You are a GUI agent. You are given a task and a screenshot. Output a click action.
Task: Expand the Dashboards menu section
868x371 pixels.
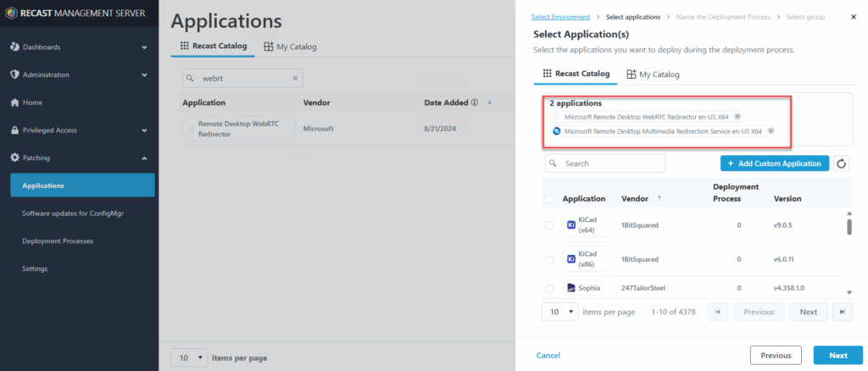point(144,47)
